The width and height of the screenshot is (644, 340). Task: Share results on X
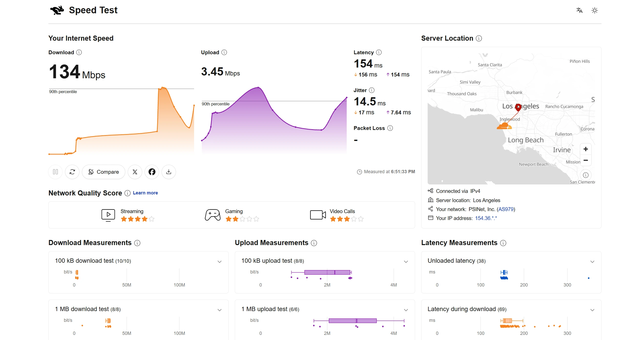pyautogui.click(x=135, y=172)
